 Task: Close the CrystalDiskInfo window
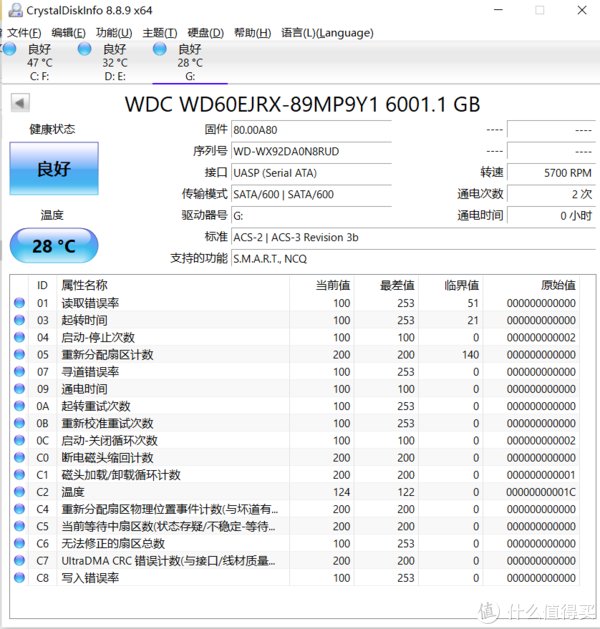coord(582,10)
